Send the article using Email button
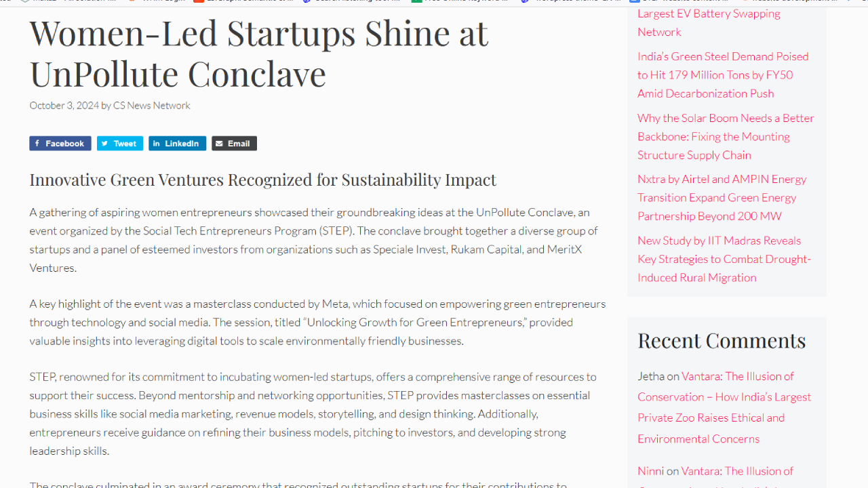The width and height of the screenshot is (868, 488). pyautogui.click(x=234, y=144)
